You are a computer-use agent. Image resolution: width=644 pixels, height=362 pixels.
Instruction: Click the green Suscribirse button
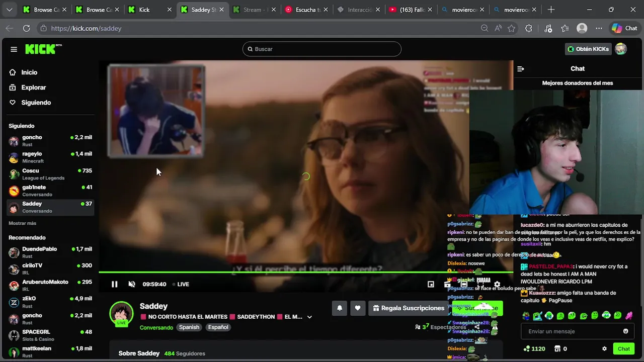point(477,308)
